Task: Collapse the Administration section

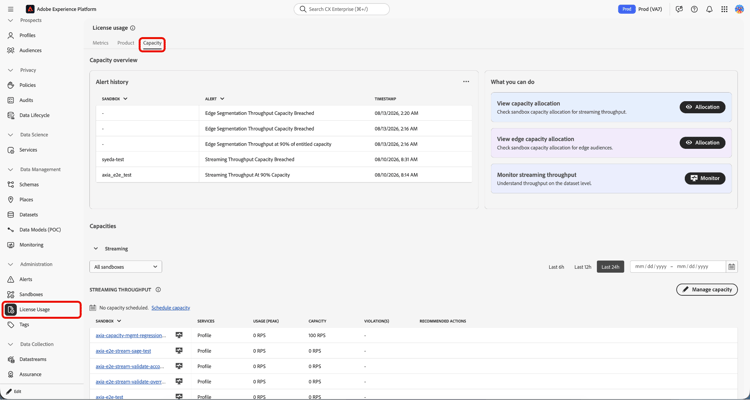Action: click(x=11, y=265)
